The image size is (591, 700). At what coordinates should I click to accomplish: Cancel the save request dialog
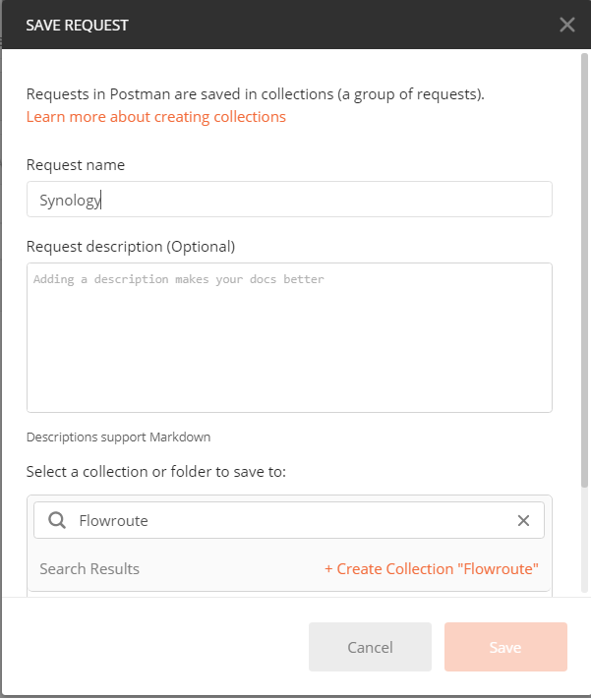pos(370,647)
